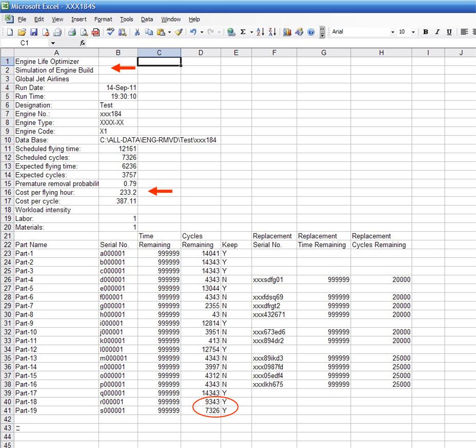
Task: Select column D header
Action: click(x=200, y=52)
